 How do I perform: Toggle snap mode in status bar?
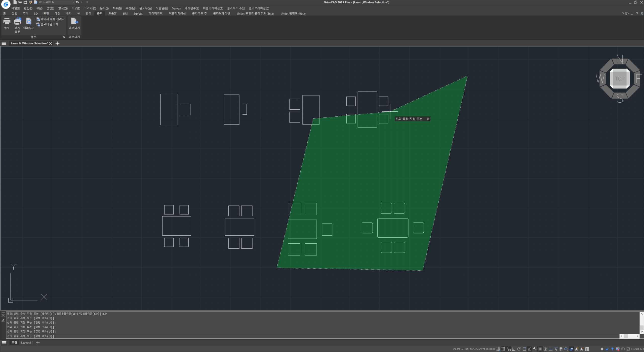498,349
